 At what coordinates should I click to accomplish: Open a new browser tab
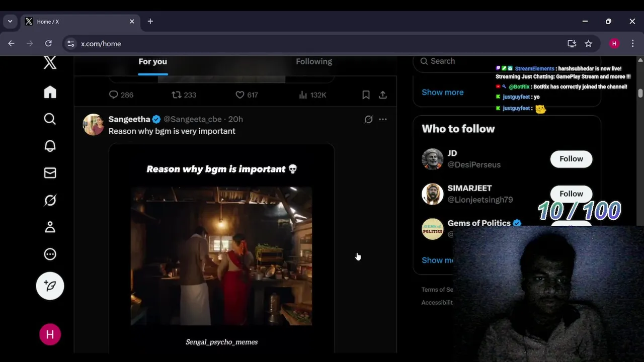point(150,22)
